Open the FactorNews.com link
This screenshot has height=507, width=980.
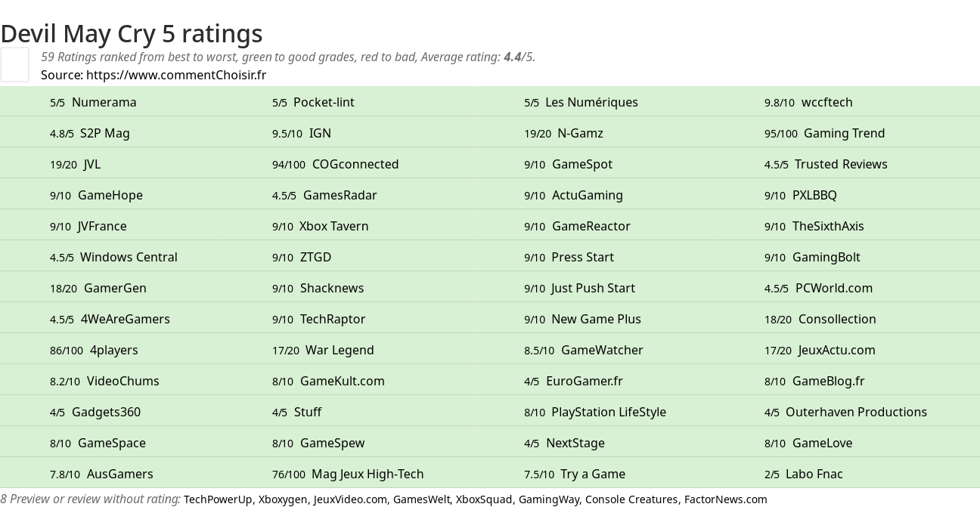(725, 499)
